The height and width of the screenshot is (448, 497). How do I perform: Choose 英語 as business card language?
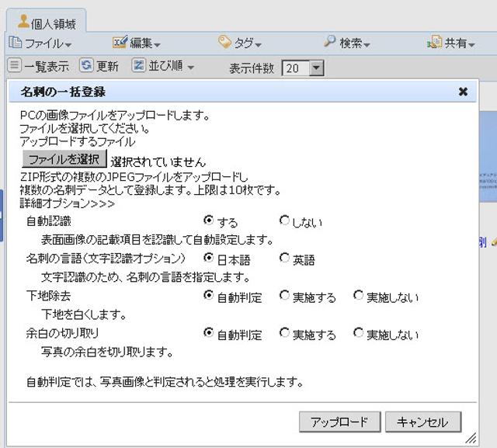click(284, 258)
